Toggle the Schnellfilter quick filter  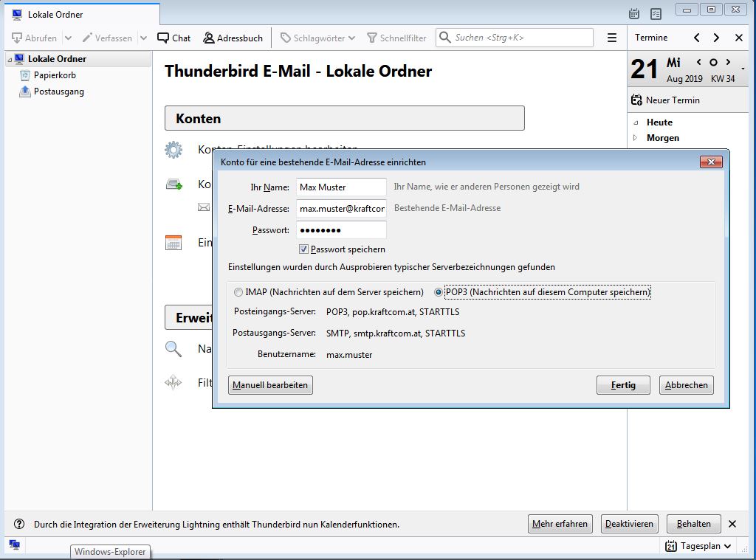(396, 38)
